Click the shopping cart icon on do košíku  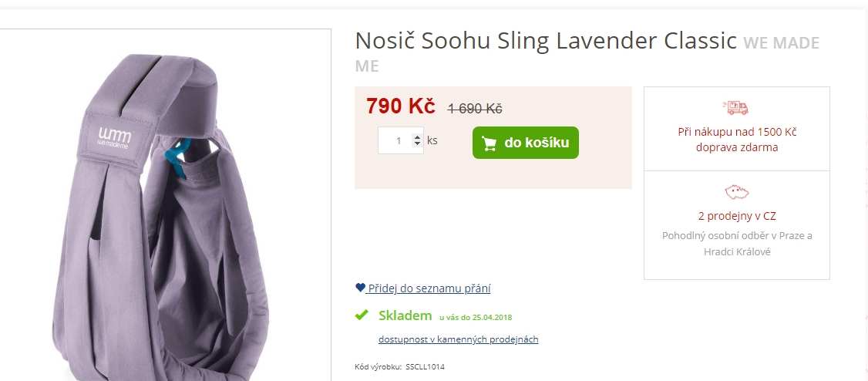tap(489, 143)
